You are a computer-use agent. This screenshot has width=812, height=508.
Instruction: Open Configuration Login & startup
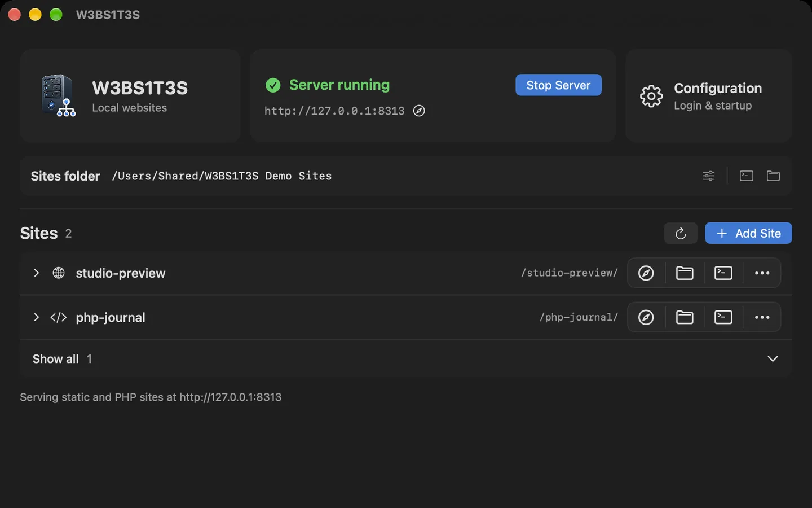pyautogui.click(x=708, y=96)
